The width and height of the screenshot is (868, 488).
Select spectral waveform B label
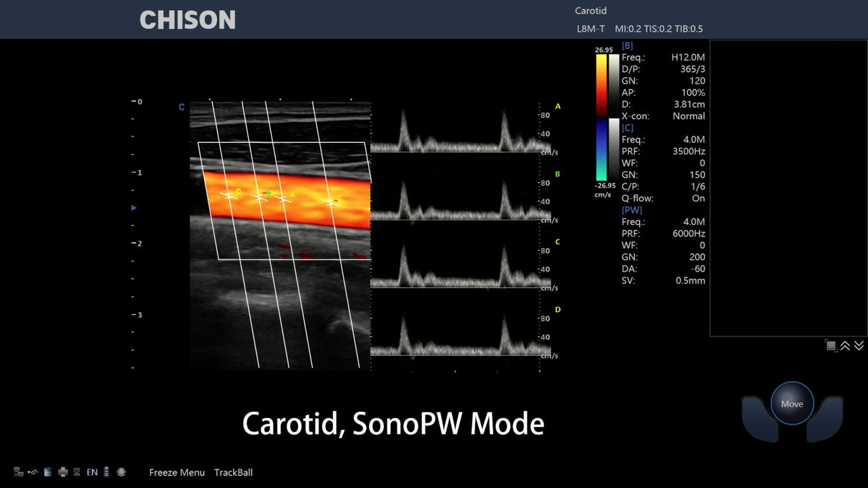(x=557, y=174)
